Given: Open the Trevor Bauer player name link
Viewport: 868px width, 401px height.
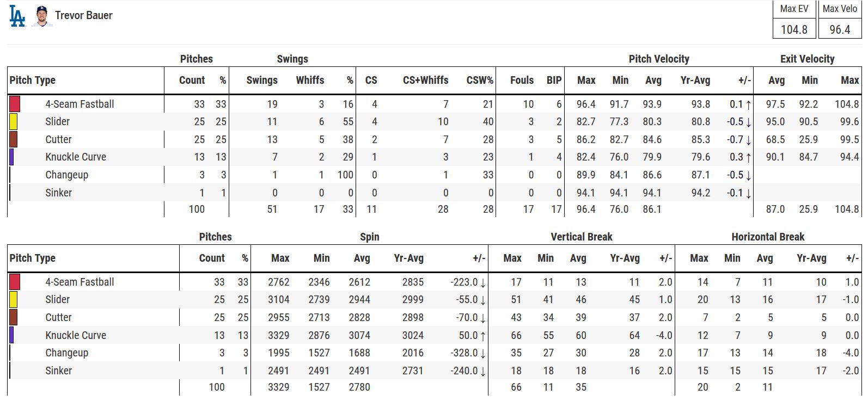Looking at the screenshot, I should (x=83, y=15).
